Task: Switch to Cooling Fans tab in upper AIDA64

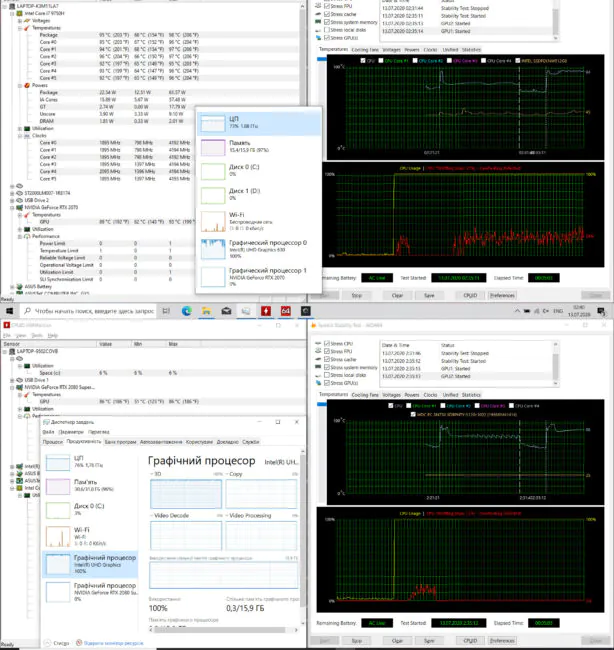Action: pos(365,50)
